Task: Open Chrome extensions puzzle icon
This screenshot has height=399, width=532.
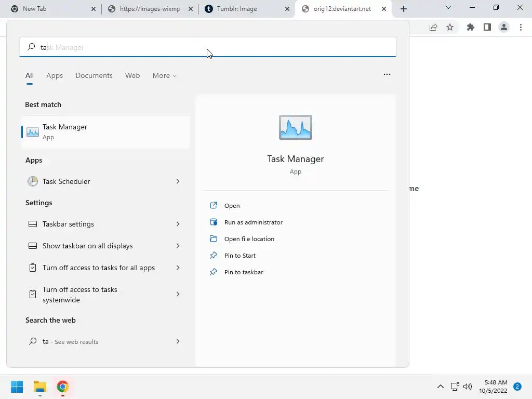Action: 470,27
